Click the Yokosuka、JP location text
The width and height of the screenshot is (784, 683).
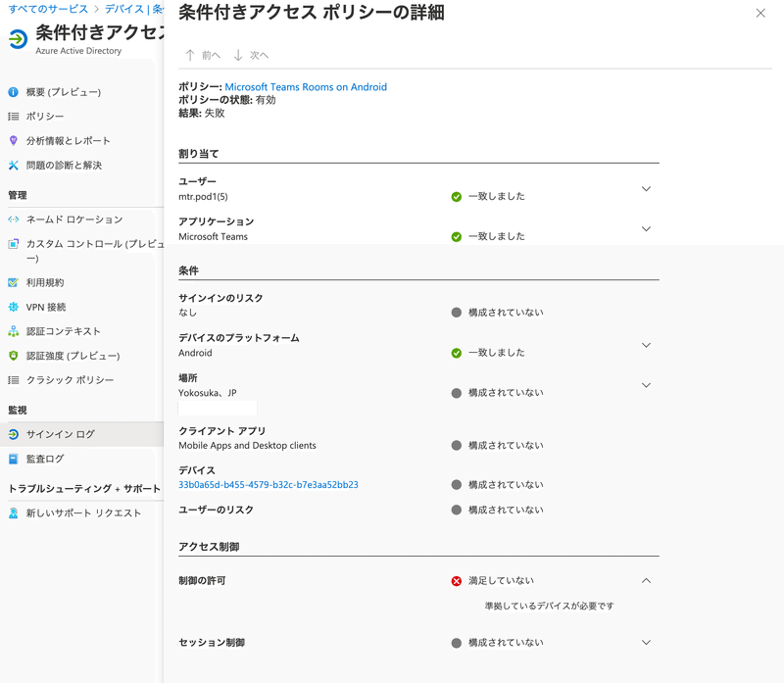[208, 393]
